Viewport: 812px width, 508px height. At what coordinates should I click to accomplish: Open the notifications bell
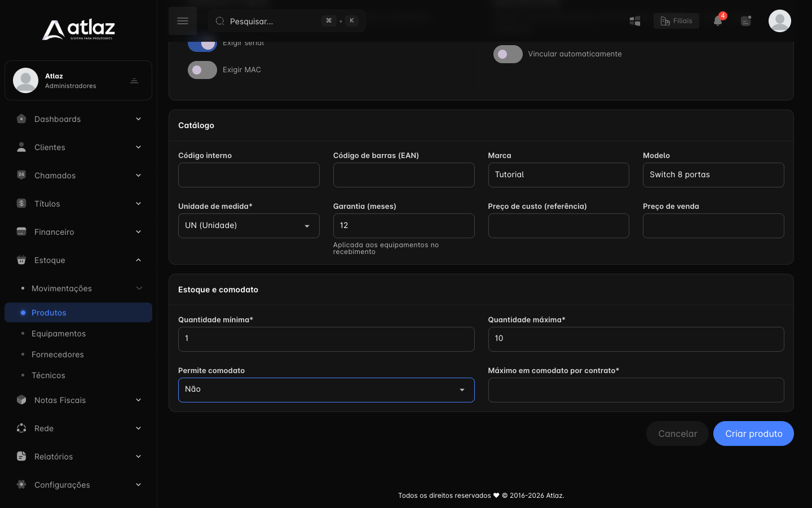coord(718,21)
